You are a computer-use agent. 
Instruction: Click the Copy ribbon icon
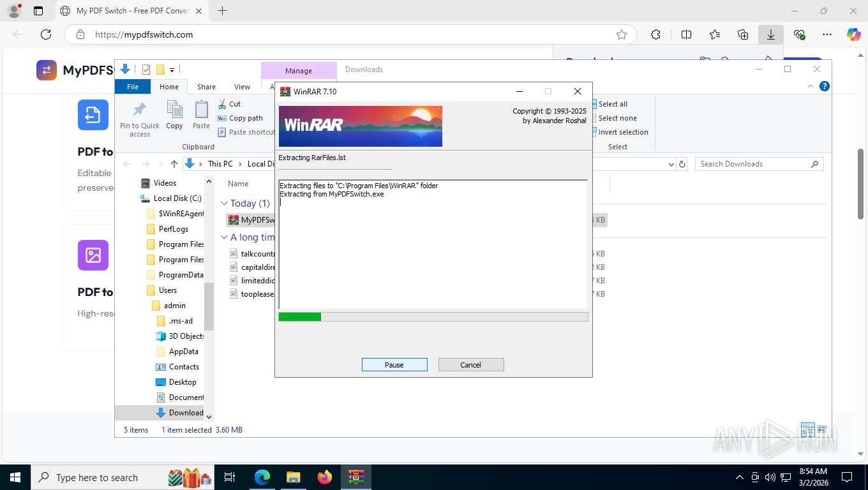click(174, 110)
